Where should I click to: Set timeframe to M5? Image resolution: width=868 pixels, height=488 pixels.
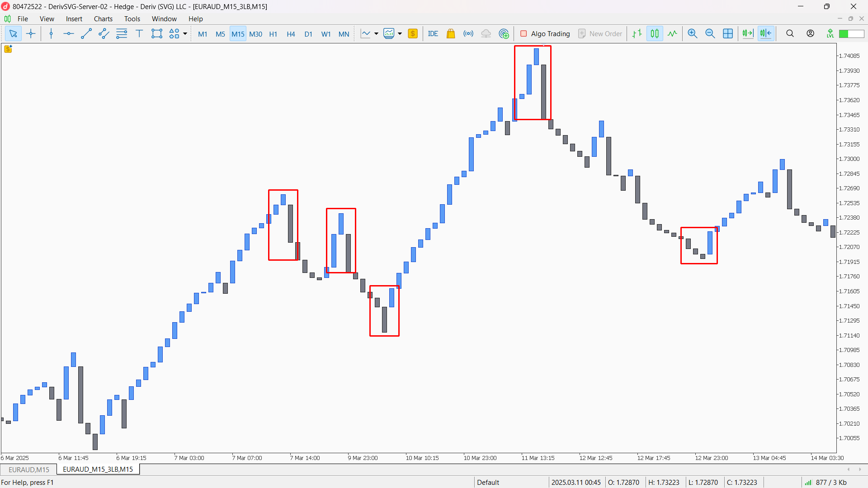click(x=220, y=34)
